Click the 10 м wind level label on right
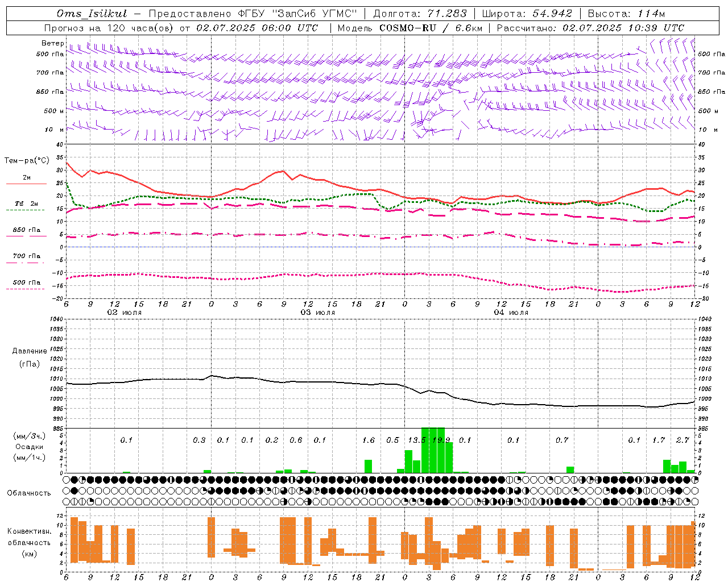 click(x=708, y=130)
